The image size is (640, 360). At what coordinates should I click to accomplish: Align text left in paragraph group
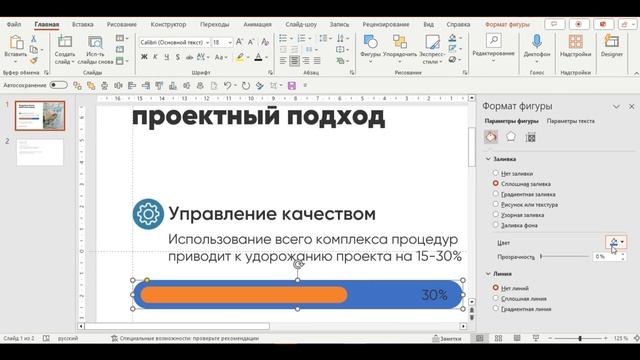(283, 61)
